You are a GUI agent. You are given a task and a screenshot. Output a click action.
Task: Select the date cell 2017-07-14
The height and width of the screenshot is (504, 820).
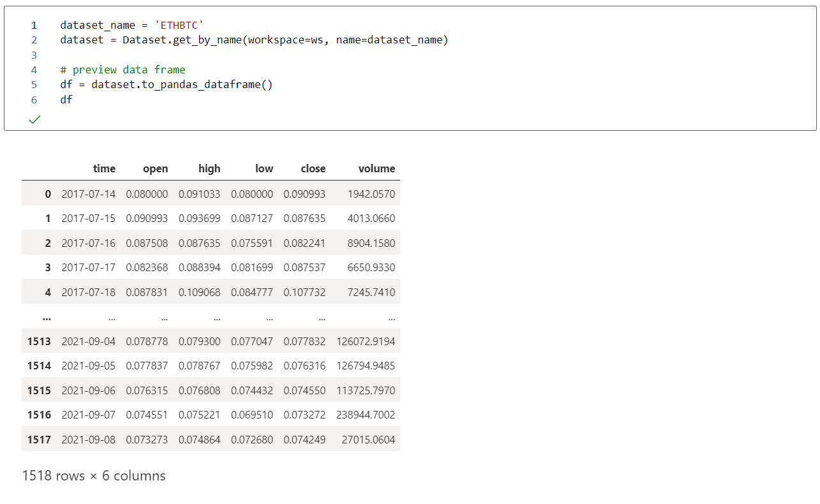[89, 193]
